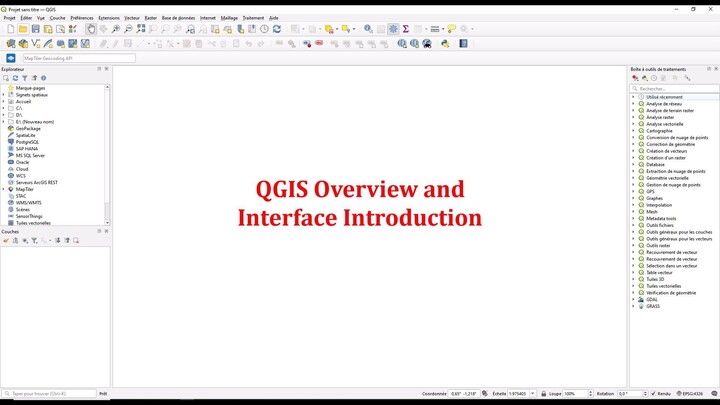Screen dimensions: 720x405
Task: Close the Explorateur panel
Action: click(107, 69)
